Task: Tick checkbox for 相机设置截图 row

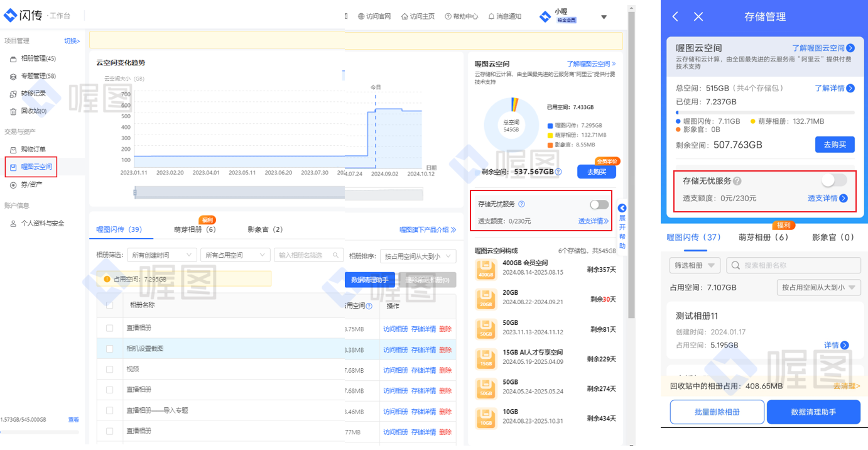Action: click(x=110, y=349)
